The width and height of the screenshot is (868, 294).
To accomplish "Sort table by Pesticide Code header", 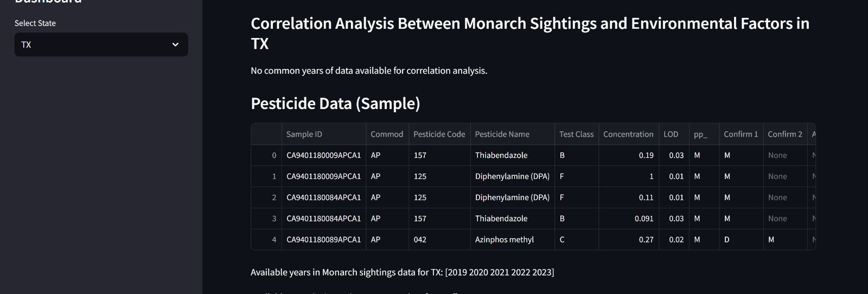I will [x=439, y=134].
